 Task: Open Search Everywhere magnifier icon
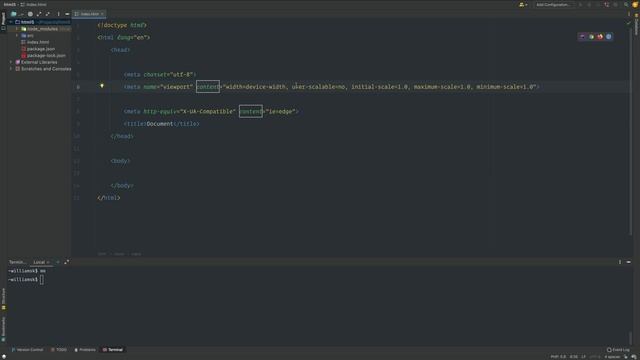(x=626, y=4)
